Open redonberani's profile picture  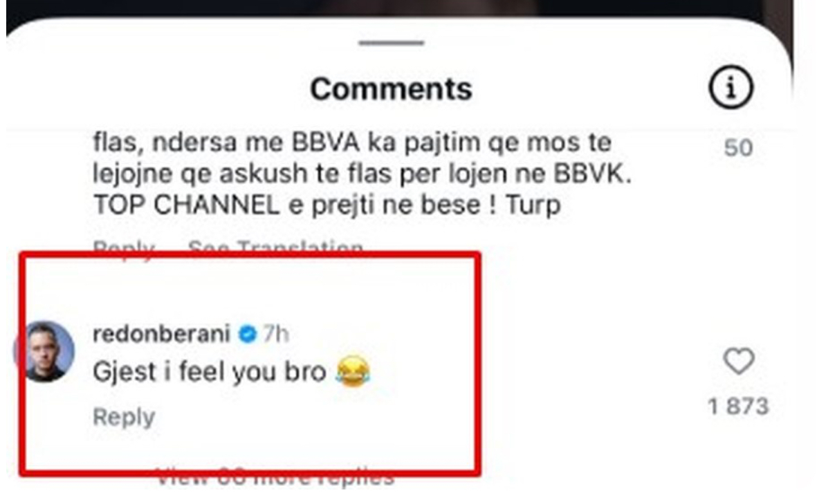click(x=44, y=351)
